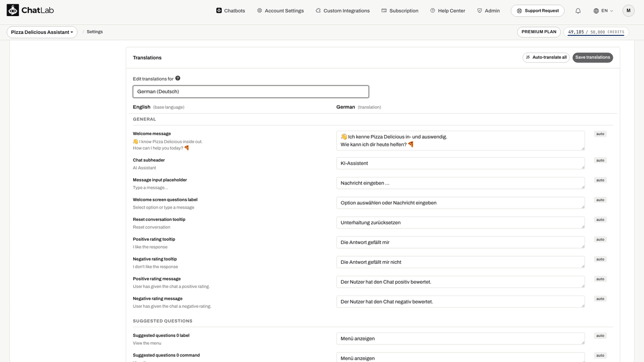Open the Admin page
Viewport: 644px width, 362px height.
pyautogui.click(x=488, y=11)
